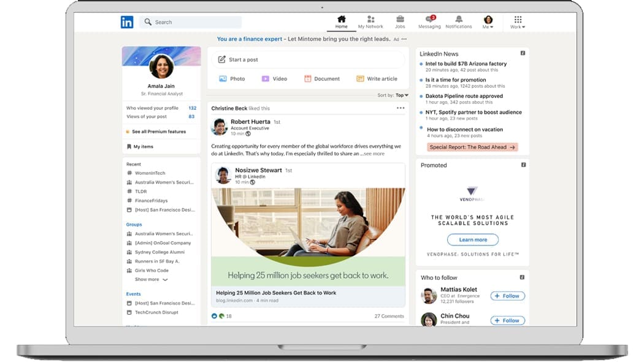Open the job seekers article image
The width and height of the screenshot is (644, 362).
pyautogui.click(x=308, y=237)
